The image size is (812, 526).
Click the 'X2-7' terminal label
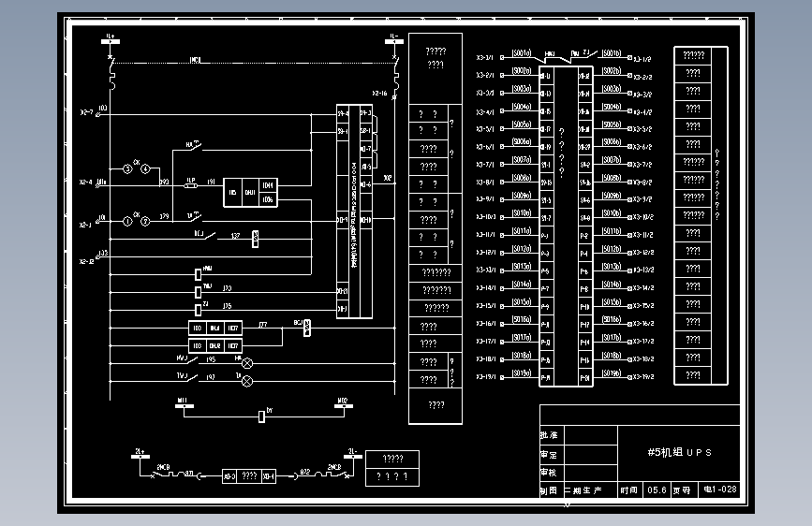(x=86, y=112)
